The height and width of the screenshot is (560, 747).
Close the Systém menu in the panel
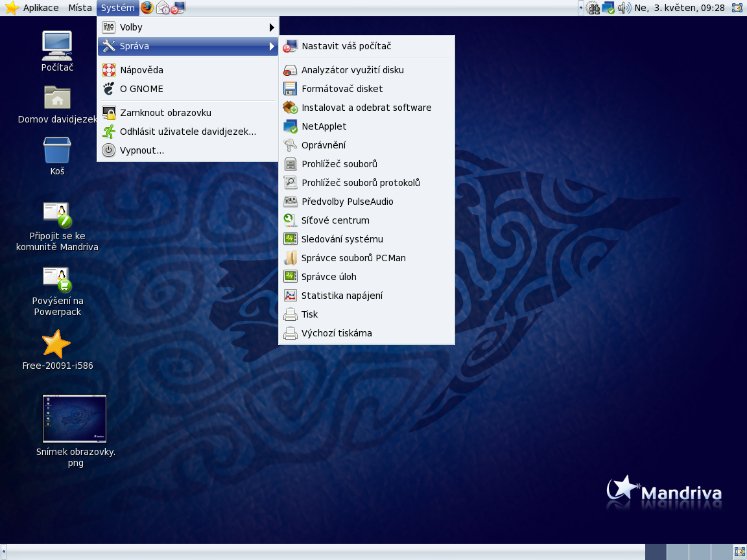point(117,8)
